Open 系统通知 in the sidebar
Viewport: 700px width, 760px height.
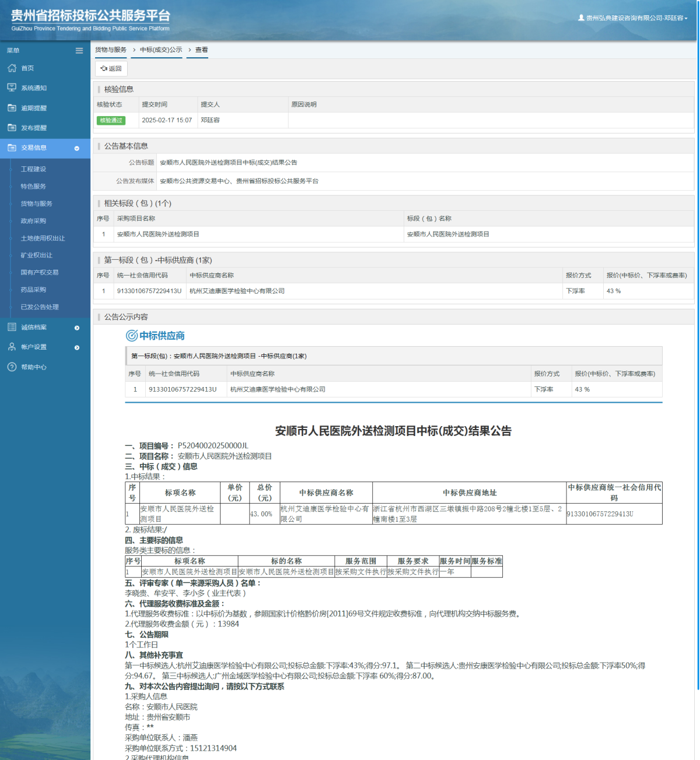click(x=34, y=88)
